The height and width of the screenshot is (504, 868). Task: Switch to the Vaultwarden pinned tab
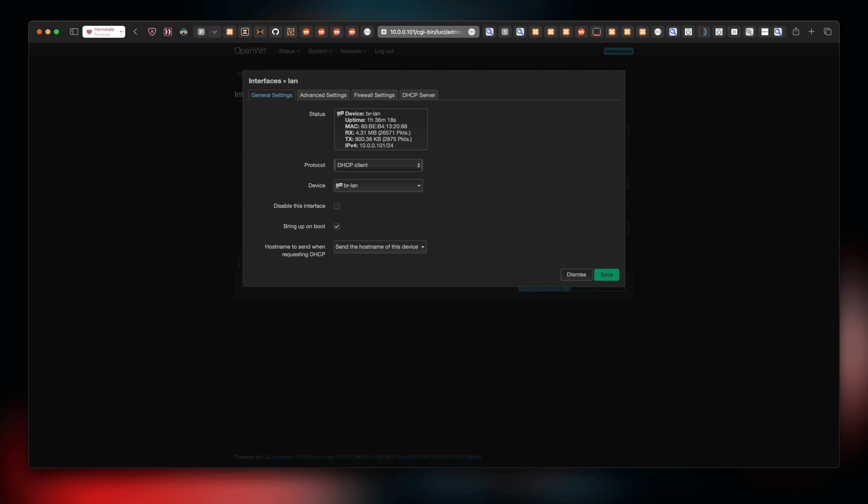click(x=291, y=32)
